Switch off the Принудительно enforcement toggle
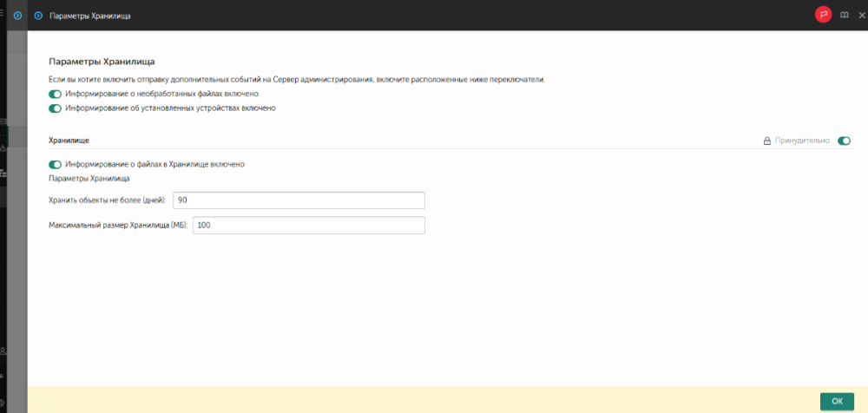Screen dimensions: 868x413 (845, 141)
